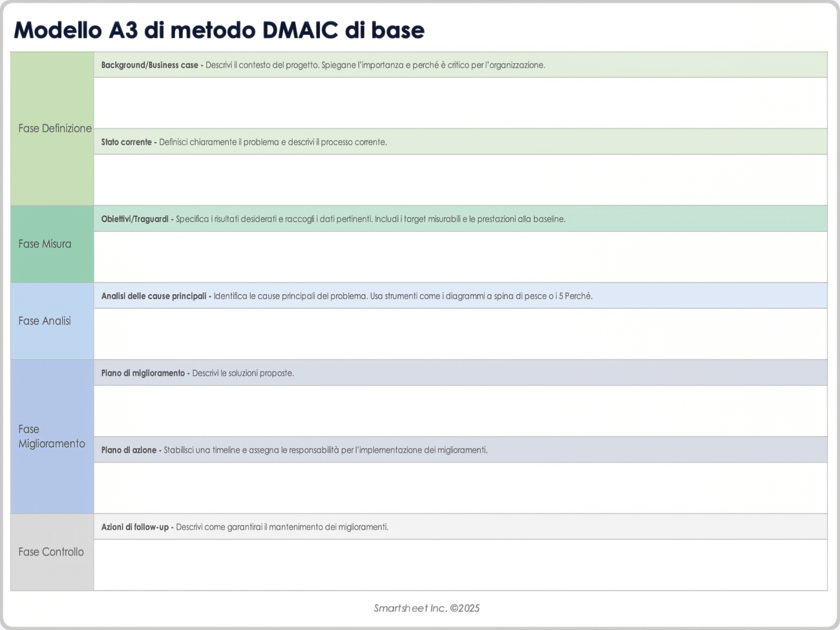Image resolution: width=840 pixels, height=630 pixels.
Task: Select the Fase Misura phase cell
Action: click(52, 244)
